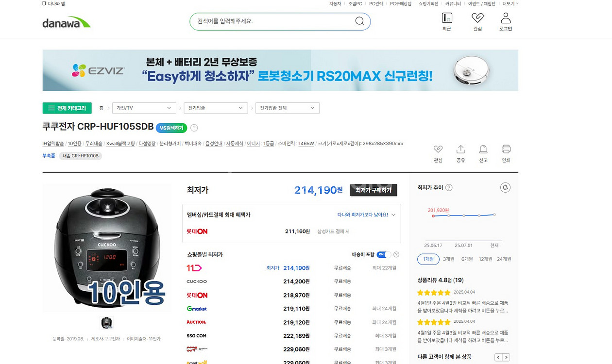Image resolution: width=612 pixels, height=364 pixels.
Task: Open 조립PC in the top menu
Action: tap(355, 3)
